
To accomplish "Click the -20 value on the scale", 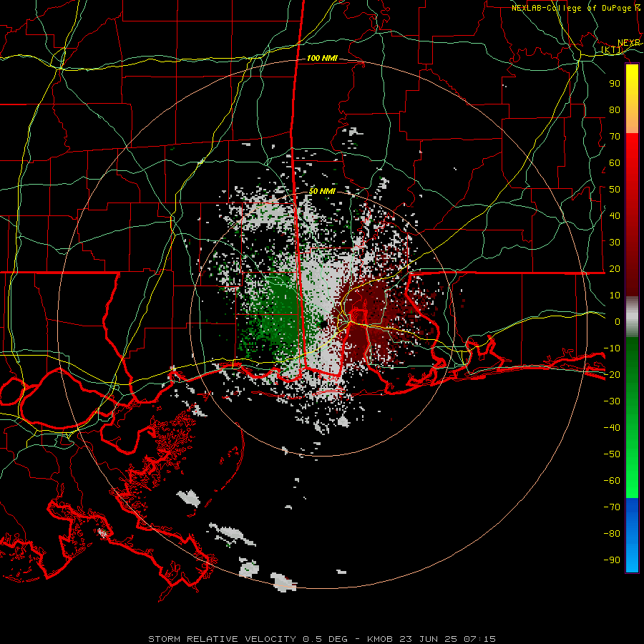I will point(612,374).
